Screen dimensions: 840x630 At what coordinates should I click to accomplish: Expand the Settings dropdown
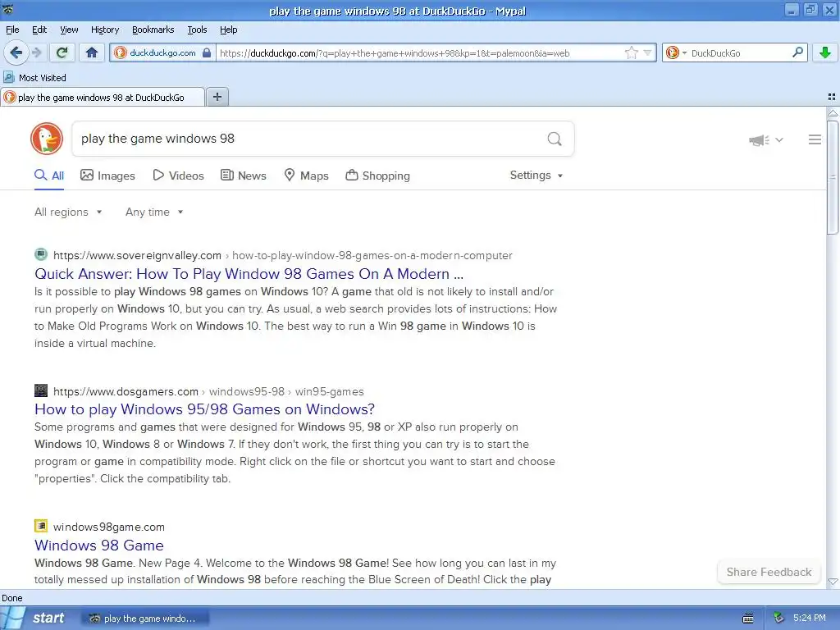(x=536, y=176)
